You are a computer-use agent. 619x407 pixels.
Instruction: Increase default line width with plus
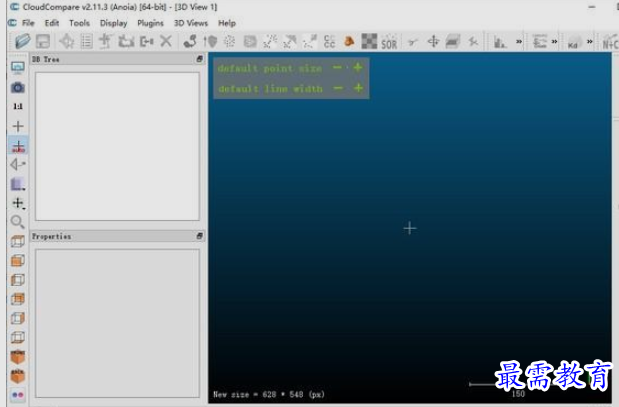coord(358,88)
